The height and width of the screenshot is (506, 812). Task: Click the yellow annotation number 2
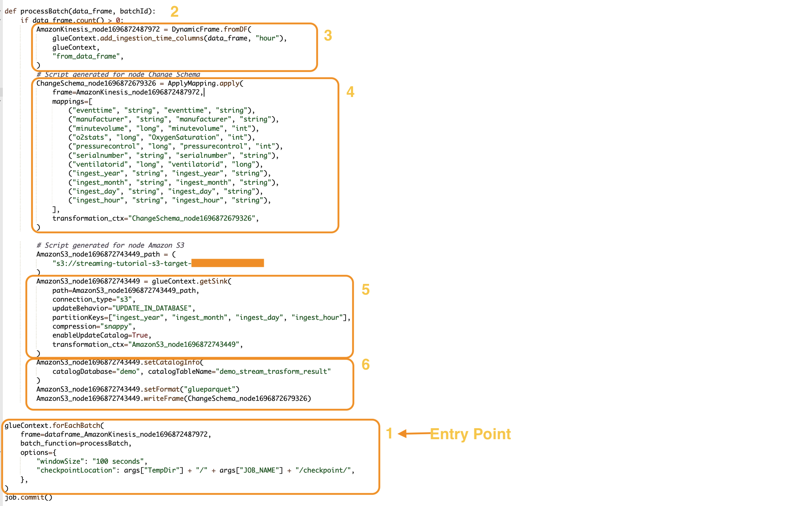pyautogui.click(x=174, y=12)
